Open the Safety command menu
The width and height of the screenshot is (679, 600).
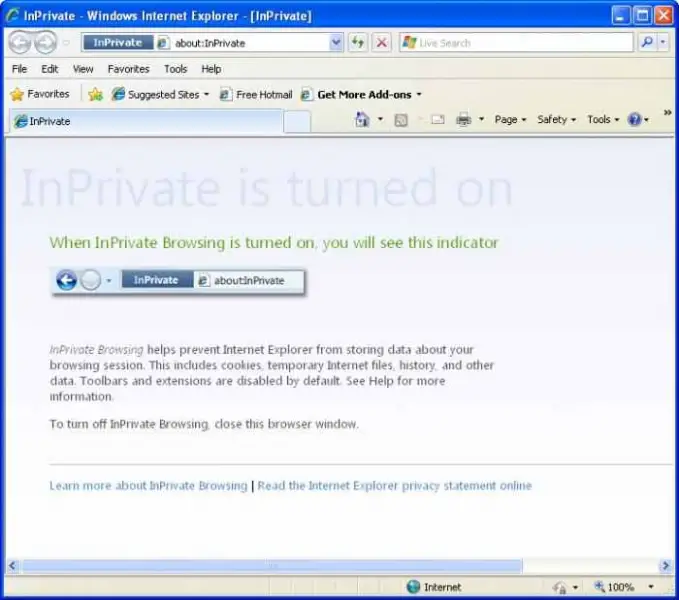click(556, 119)
